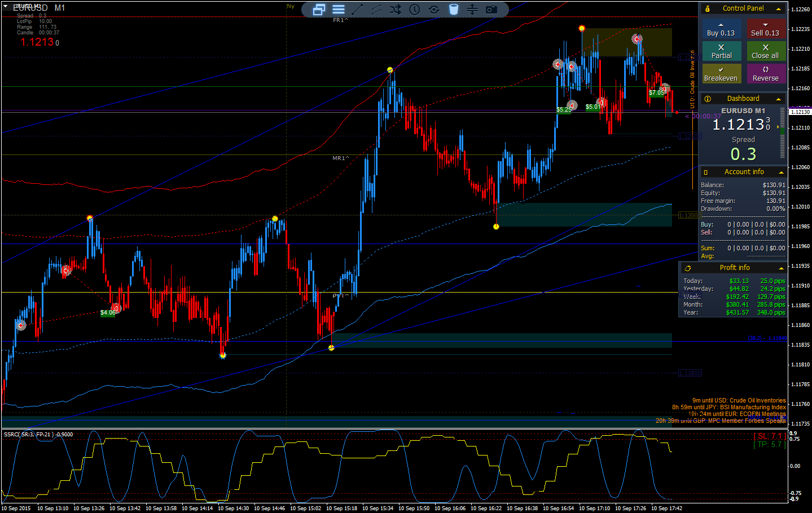
Task: Click the shuffle arrows icon in the toolbar
Action: click(396, 10)
